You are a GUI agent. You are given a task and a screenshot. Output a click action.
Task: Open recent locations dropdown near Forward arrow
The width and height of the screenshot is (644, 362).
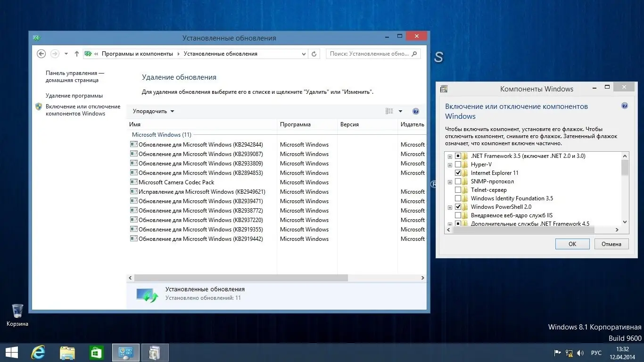click(x=66, y=54)
